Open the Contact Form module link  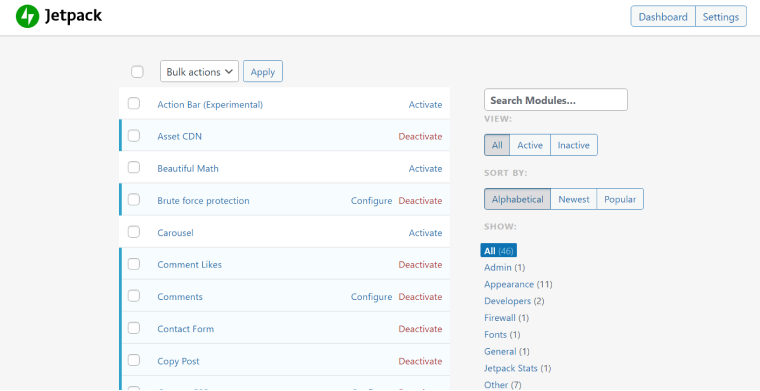(185, 328)
